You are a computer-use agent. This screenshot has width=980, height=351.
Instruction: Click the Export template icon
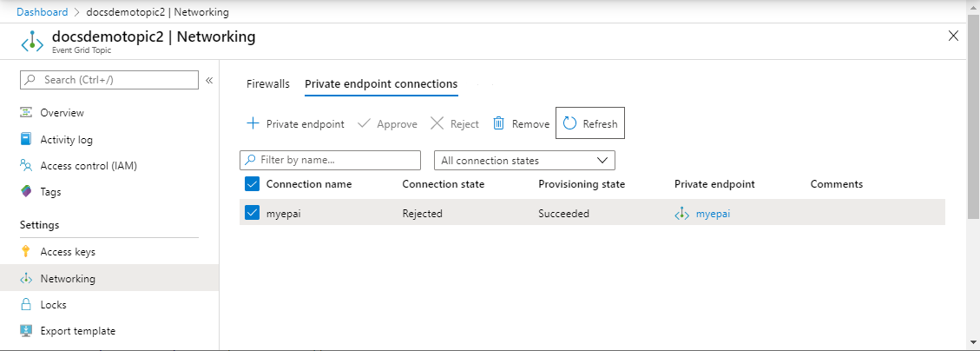[26, 331]
